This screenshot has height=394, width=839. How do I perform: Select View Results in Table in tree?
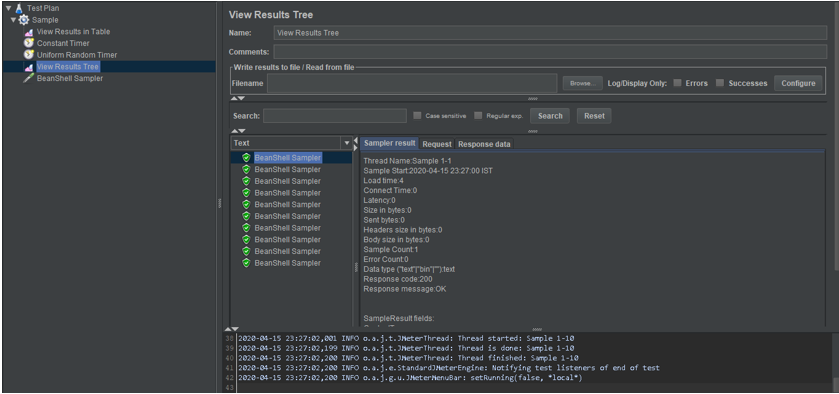point(73,32)
